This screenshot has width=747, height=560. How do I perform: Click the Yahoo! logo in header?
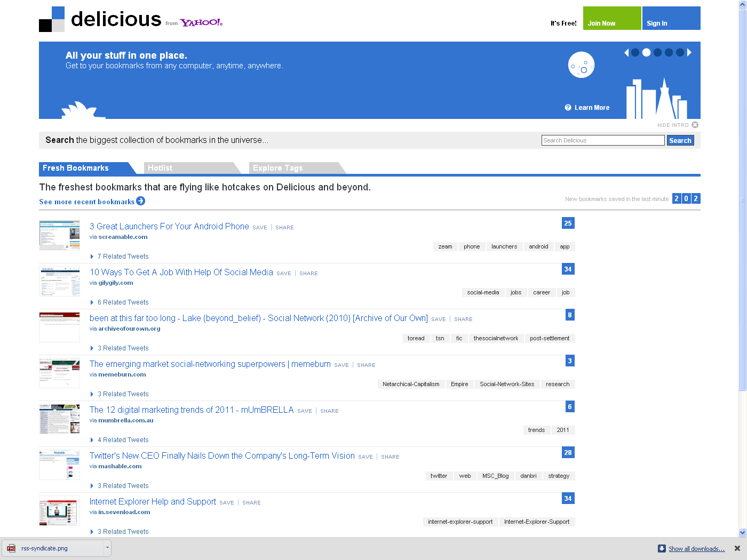[201, 22]
